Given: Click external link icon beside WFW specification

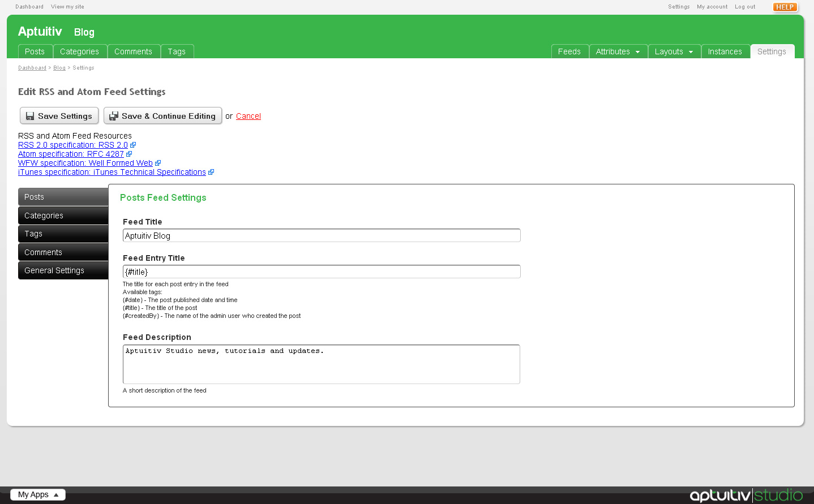Looking at the screenshot, I should [158, 163].
